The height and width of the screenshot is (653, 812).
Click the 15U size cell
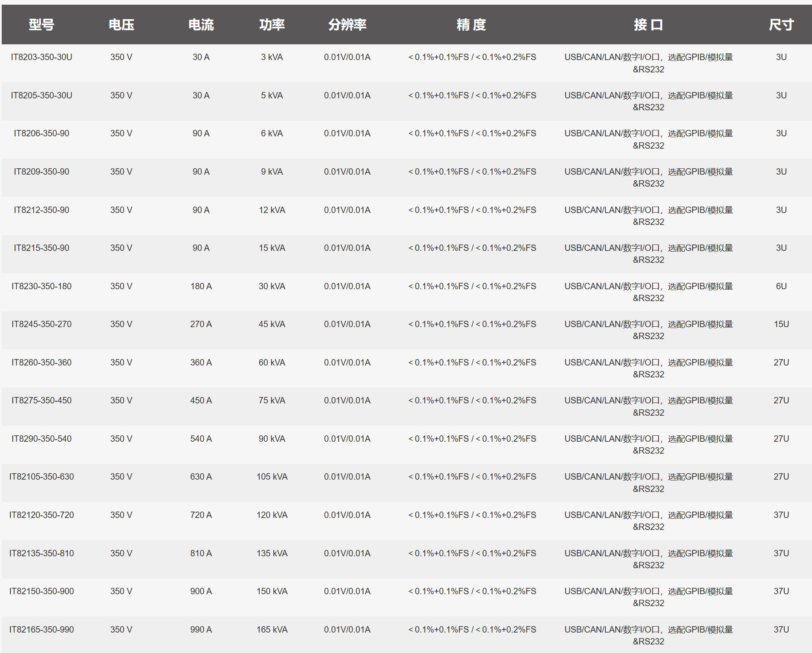pyautogui.click(x=781, y=324)
